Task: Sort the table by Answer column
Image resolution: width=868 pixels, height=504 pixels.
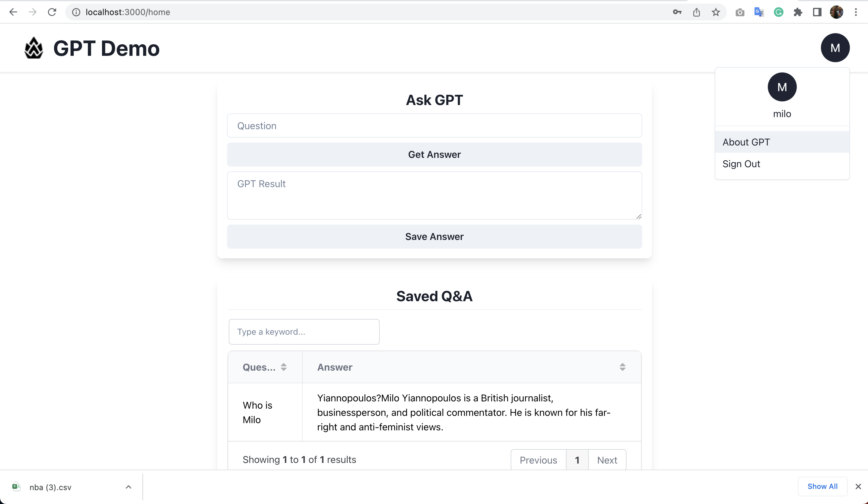Action: coord(623,367)
